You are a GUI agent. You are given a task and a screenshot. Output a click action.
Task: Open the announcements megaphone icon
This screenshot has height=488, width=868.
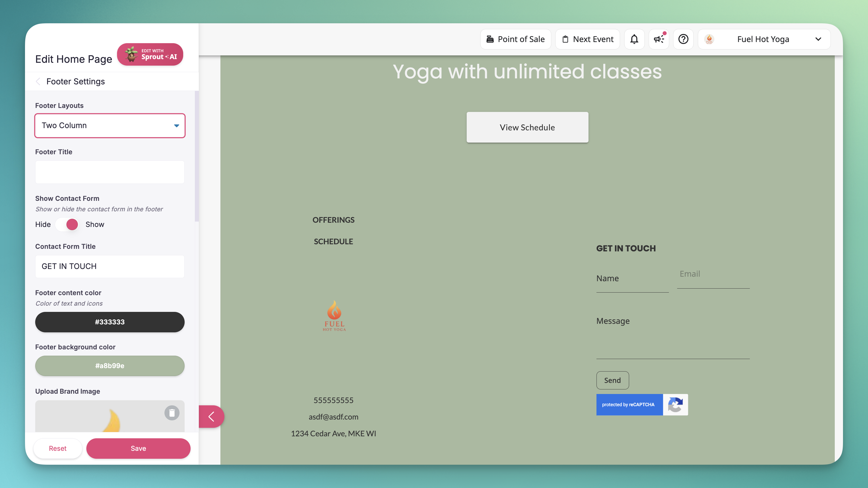[659, 39]
